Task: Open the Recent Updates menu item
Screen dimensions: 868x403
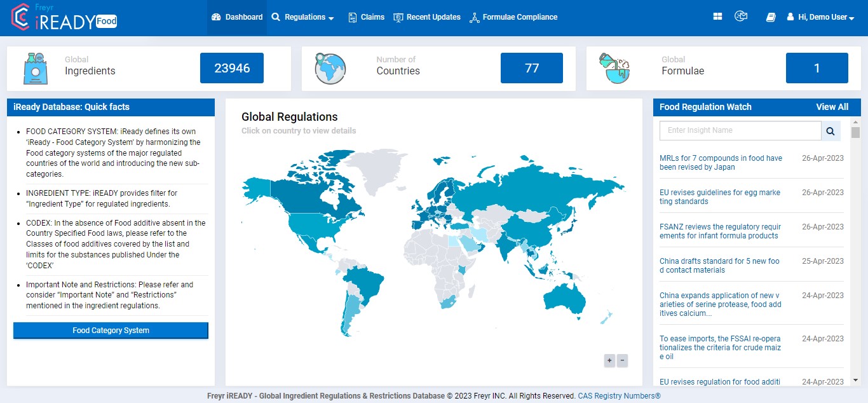Action: click(x=427, y=17)
